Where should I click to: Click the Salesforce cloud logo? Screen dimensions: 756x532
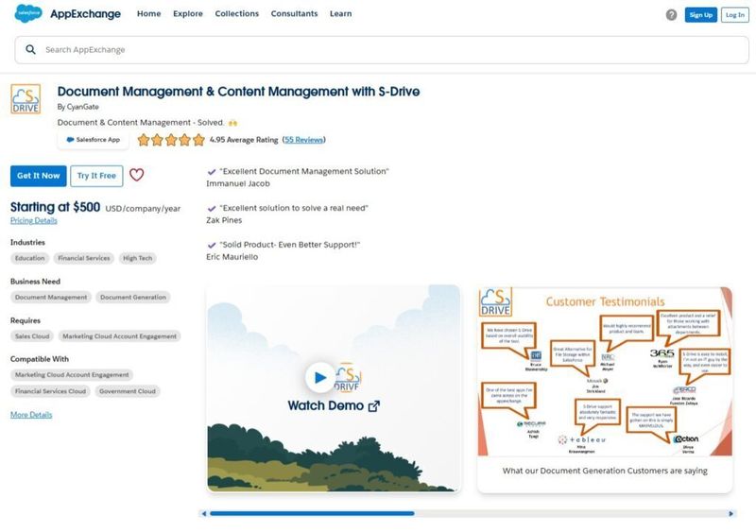28,13
